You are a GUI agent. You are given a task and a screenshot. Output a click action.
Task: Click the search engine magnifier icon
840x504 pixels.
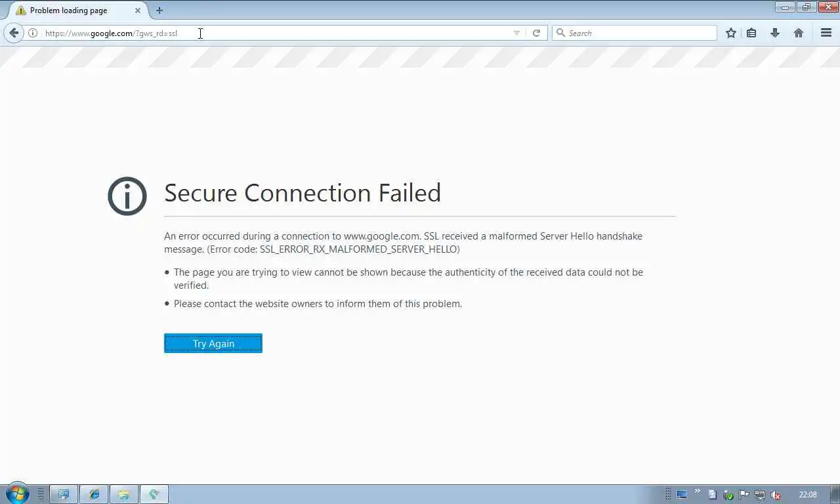[560, 33]
